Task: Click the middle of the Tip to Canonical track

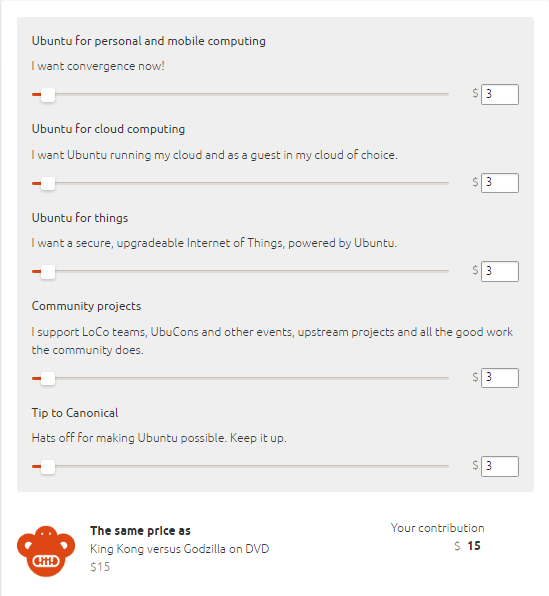Action: click(240, 466)
